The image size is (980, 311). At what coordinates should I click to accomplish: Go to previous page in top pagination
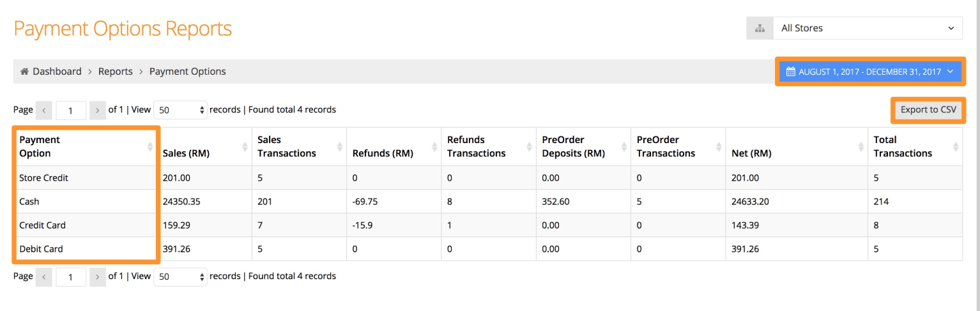[x=44, y=110]
